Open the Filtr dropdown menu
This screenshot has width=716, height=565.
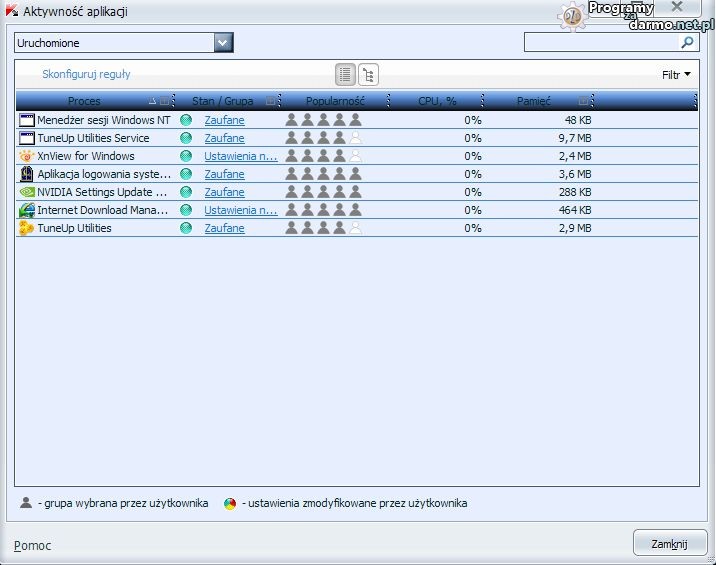click(676, 75)
